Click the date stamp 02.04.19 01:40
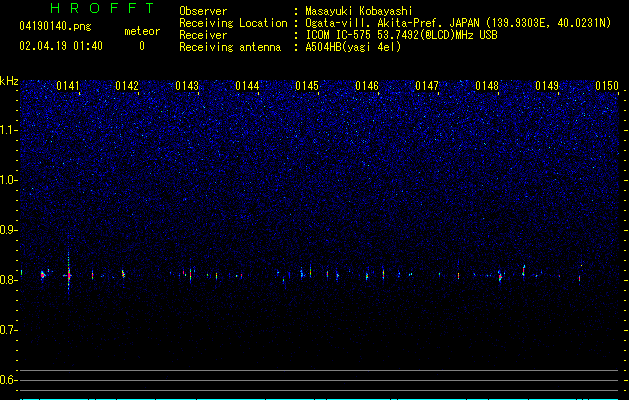Viewport: 629px width, 400px height. [61, 46]
